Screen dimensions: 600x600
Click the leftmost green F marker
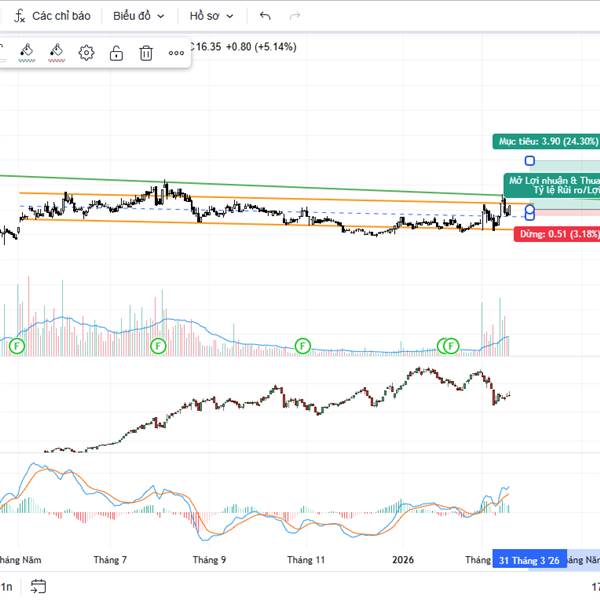click(16, 346)
